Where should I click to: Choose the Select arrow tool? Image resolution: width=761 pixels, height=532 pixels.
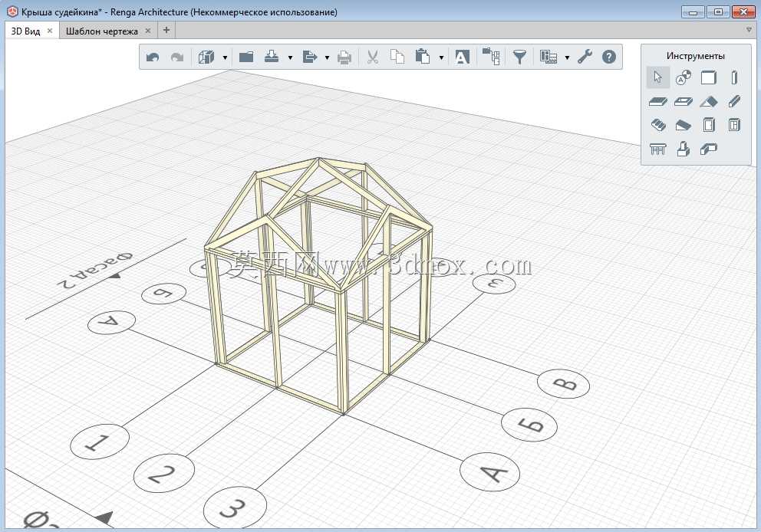coord(657,77)
